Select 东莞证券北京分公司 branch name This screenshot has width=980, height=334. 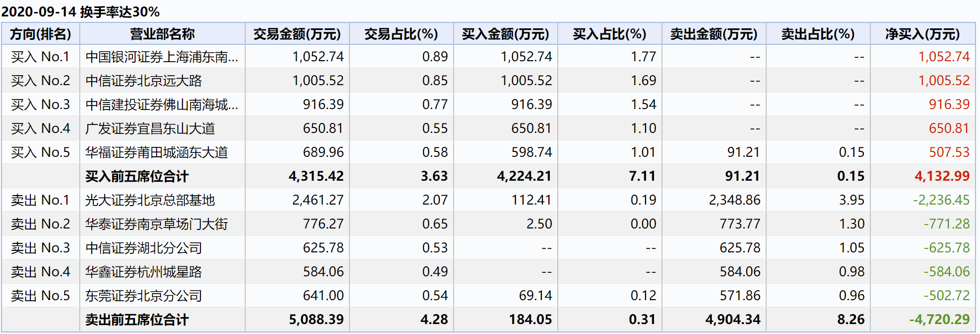[x=144, y=296]
